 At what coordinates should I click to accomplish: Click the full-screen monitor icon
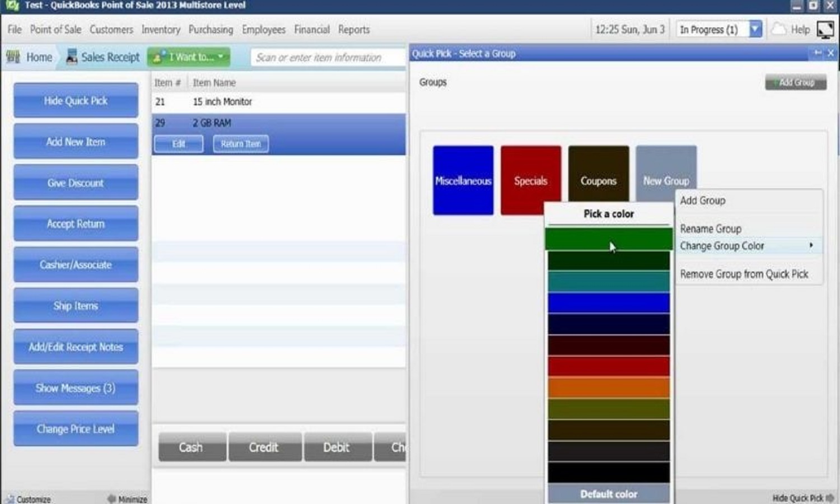pyautogui.click(x=825, y=29)
